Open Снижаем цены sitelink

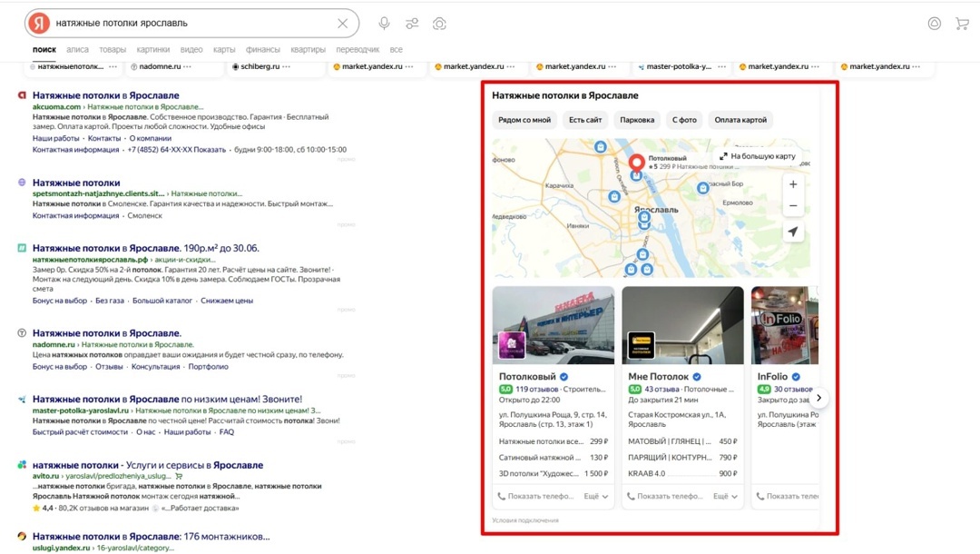click(x=226, y=301)
